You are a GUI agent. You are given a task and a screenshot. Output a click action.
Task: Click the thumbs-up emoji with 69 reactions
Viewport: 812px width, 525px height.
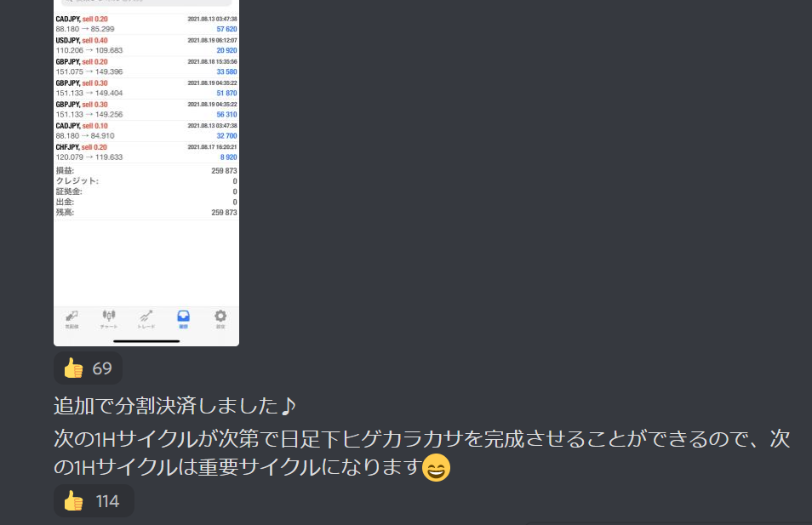click(73, 368)
